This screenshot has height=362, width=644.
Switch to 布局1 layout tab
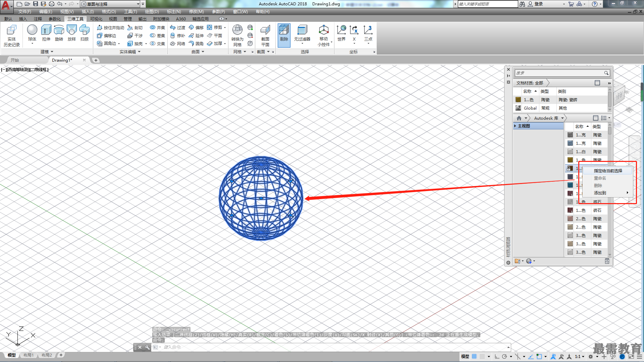[29, 355]
